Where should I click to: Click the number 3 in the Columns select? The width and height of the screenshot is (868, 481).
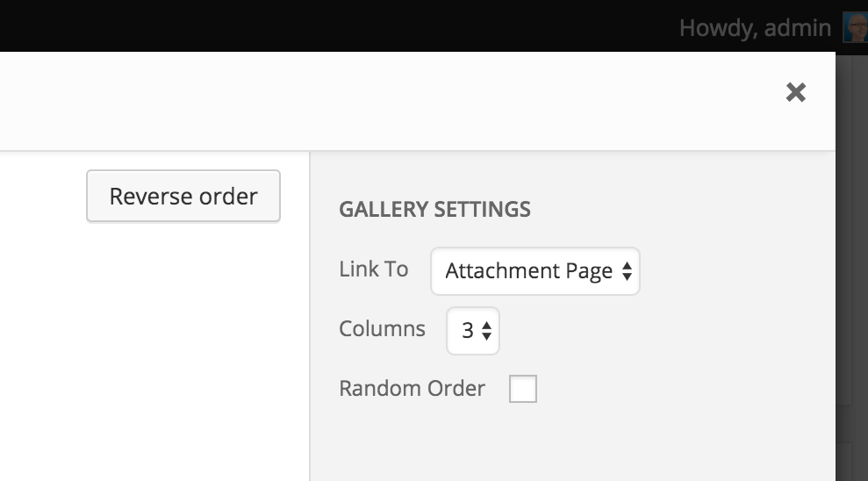(468, 331)
